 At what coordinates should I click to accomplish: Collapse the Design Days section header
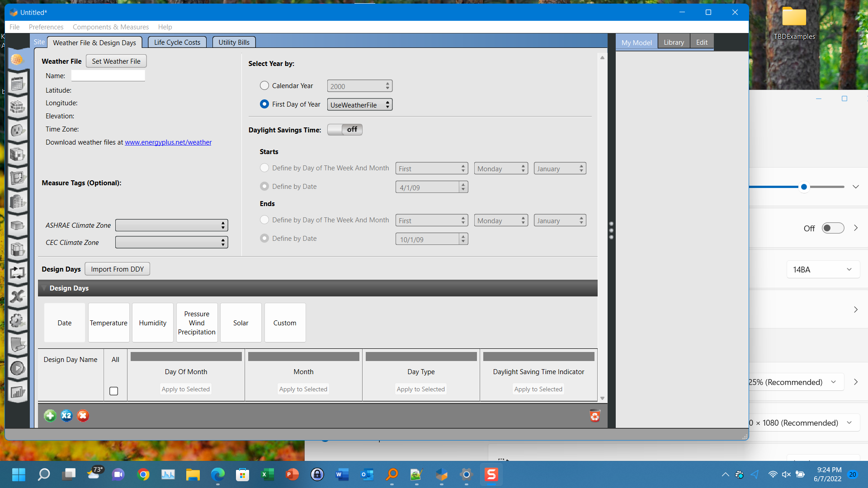[x=44, y=288]
